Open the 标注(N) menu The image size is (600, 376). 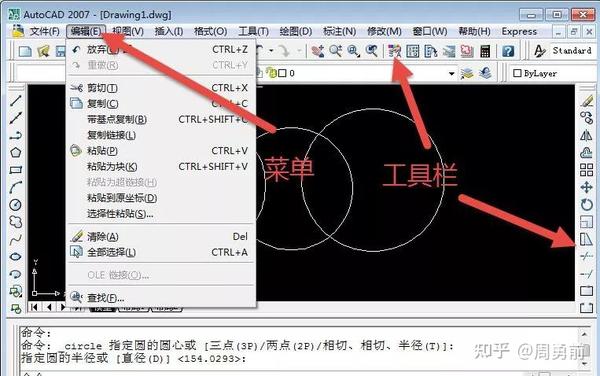pyautogui.click(x=339, y=31)
